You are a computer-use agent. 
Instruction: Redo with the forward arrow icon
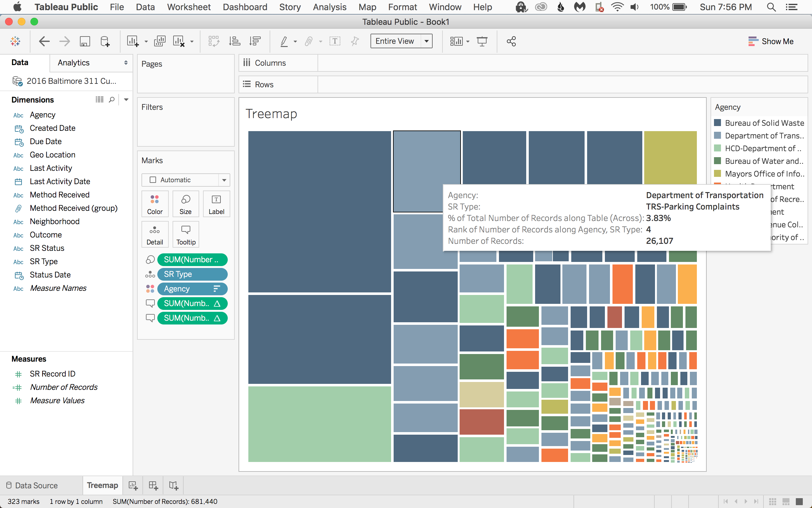point(64,41)
